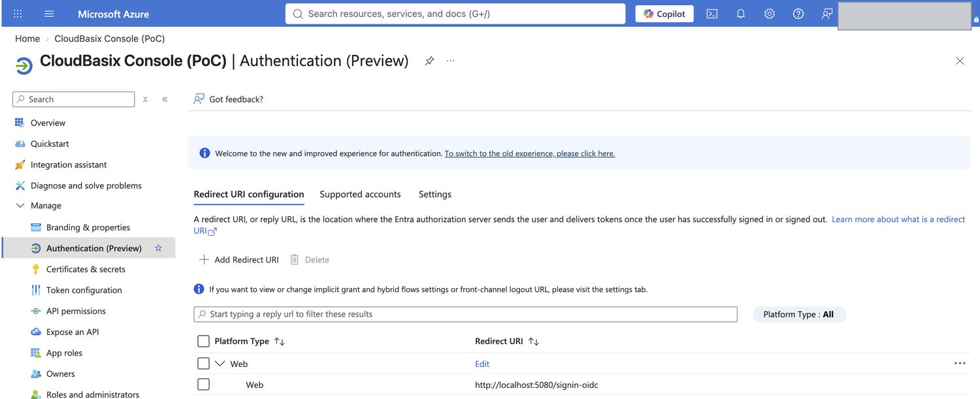Favorite Authentication (Preview) with the star

click(158, 248)
